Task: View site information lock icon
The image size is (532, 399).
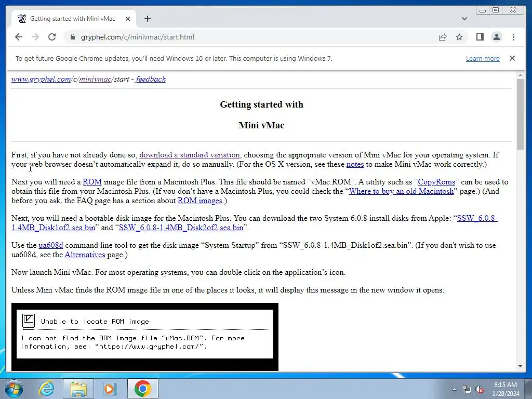Action: click(x=72, y=37)
